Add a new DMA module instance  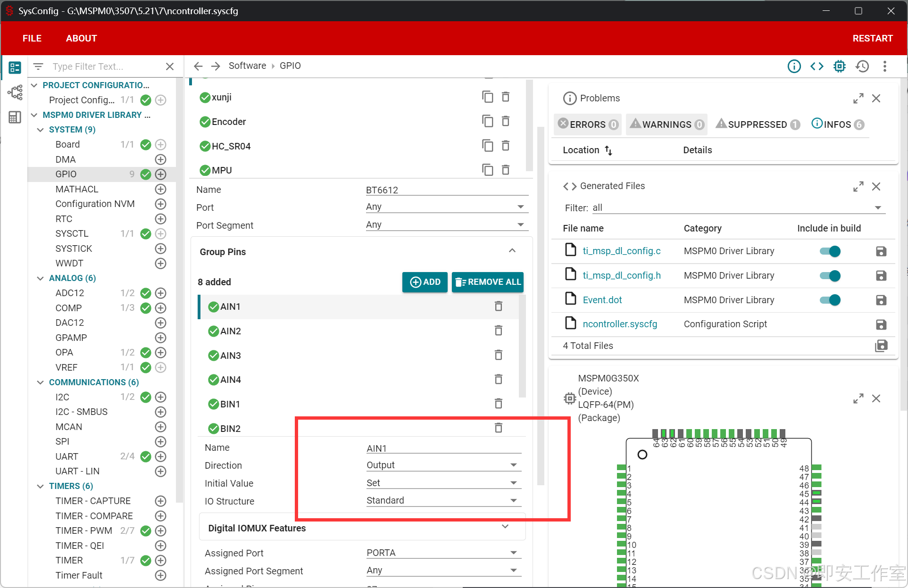(160, 159)
